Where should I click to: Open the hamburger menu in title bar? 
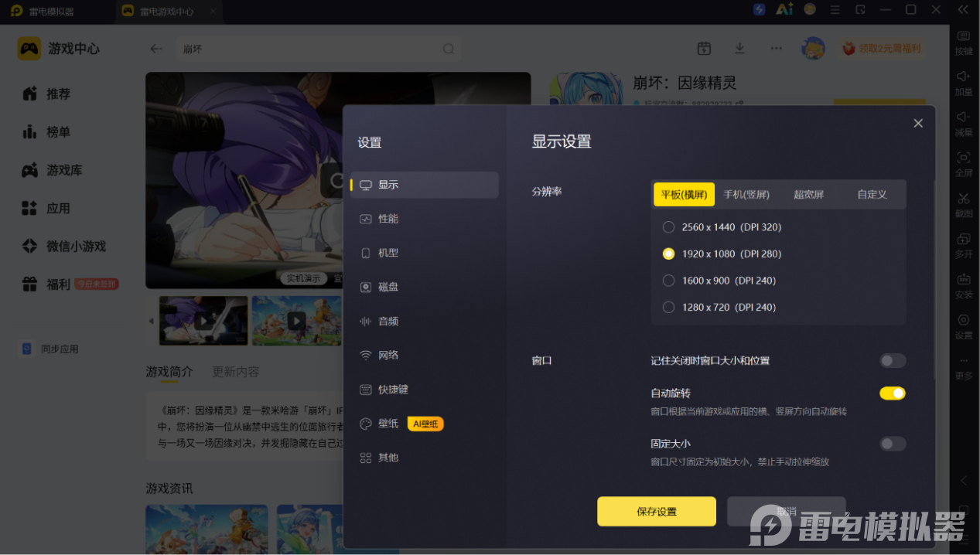835,9
